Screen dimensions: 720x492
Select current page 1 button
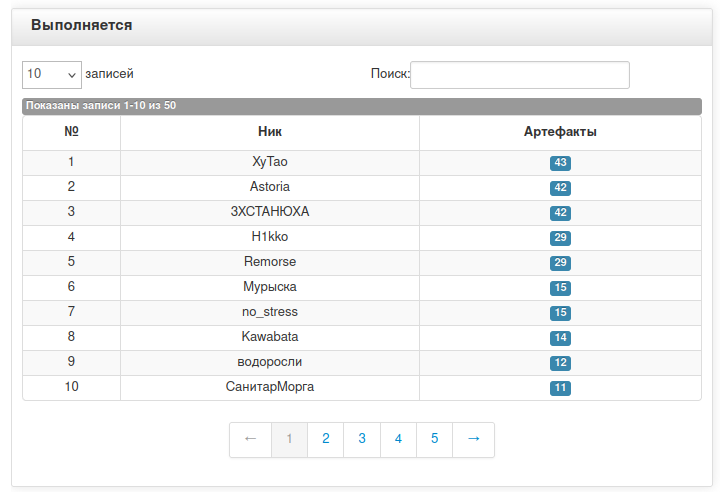coord(289,440)
